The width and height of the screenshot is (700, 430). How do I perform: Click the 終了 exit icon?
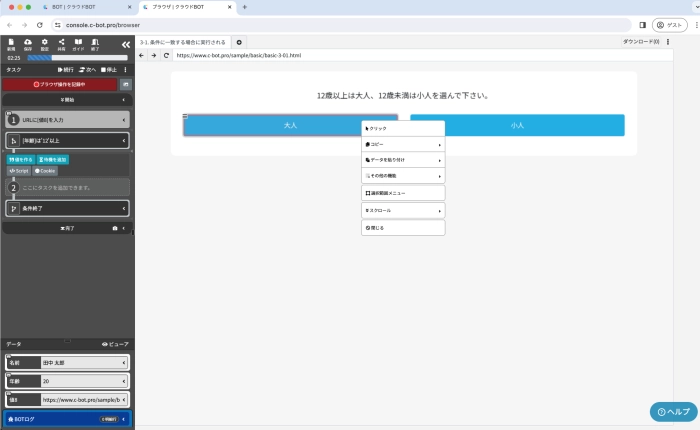pyautogui.click(x=95, y=44)
